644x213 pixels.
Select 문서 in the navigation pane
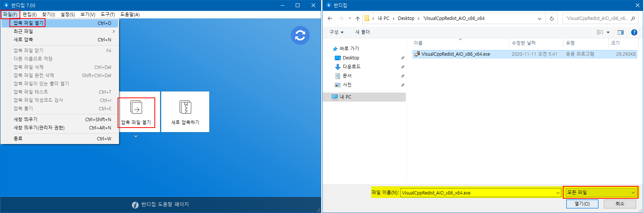(347, 76)
